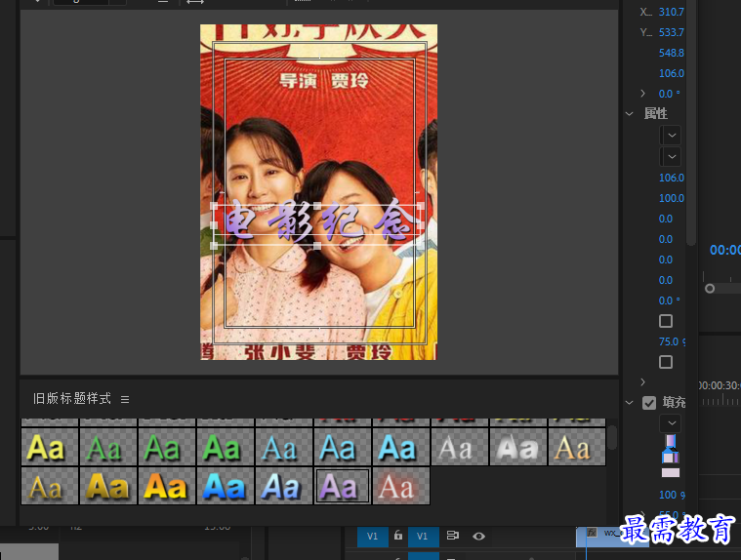Select the right purple gradient color stop
Screen dimensions: 741x560
pos(677,457)
